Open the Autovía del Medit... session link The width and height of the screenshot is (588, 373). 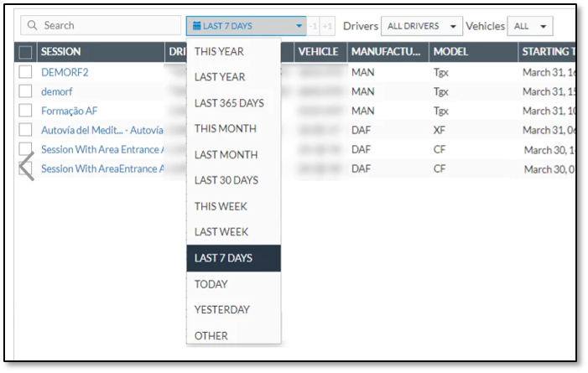102,130
